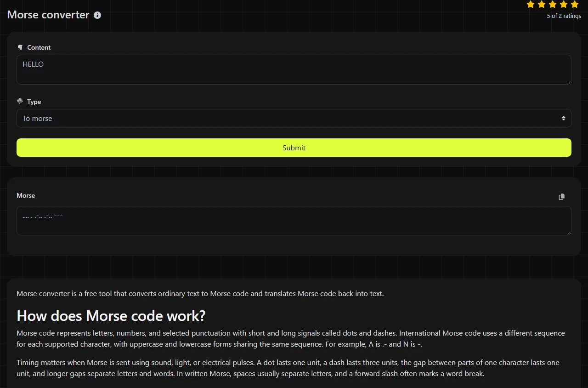Click the 'Type' field label
The image size is (588, 388).
tap(34, 102)
